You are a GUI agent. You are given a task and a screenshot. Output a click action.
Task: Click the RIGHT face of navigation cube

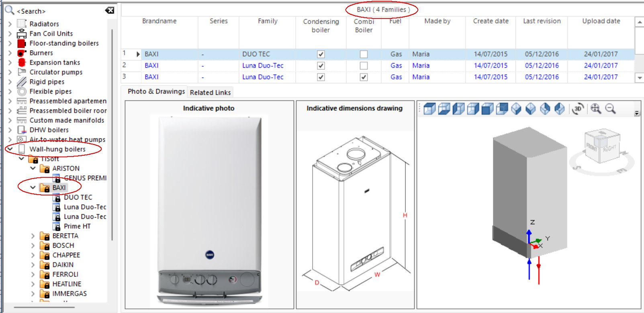609,149
